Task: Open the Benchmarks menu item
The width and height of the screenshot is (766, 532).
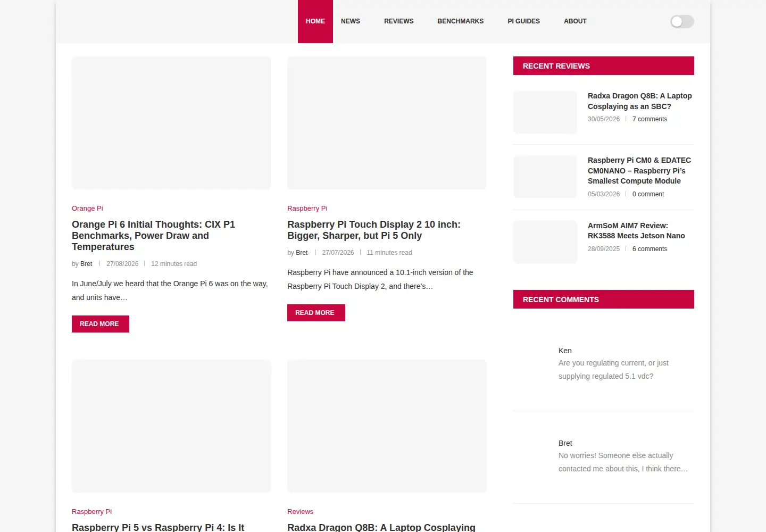Action: tap(461, 21)
